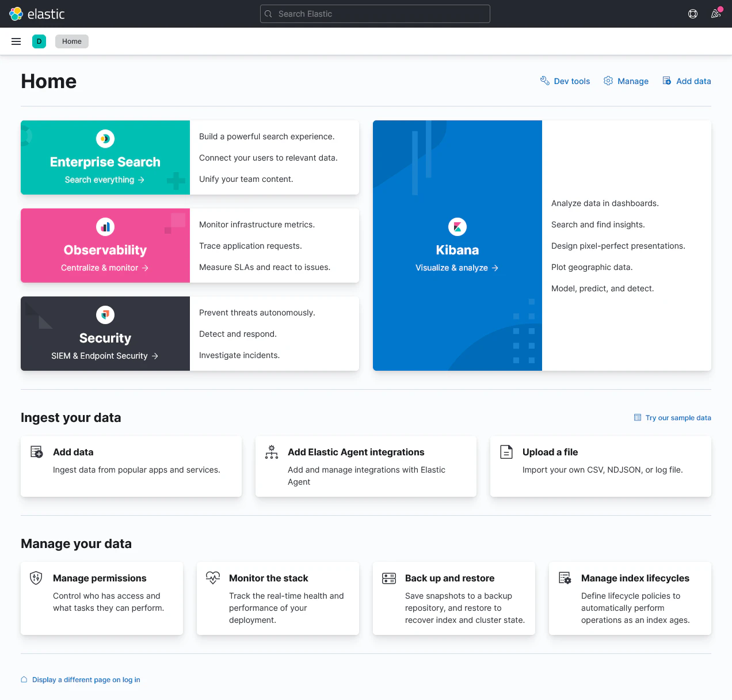Click the Observability logo icon
The height and width of the screenshot is (700, 732).
105,227
